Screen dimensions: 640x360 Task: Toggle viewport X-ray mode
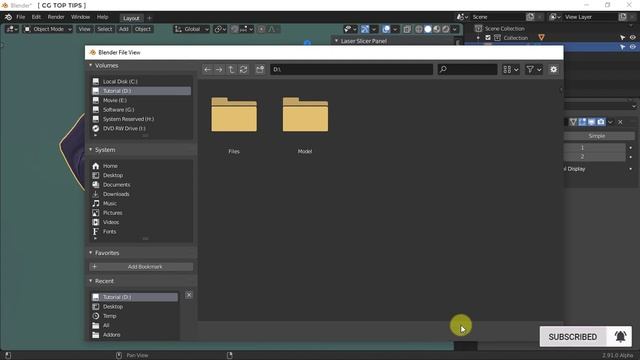pos(407,29)
